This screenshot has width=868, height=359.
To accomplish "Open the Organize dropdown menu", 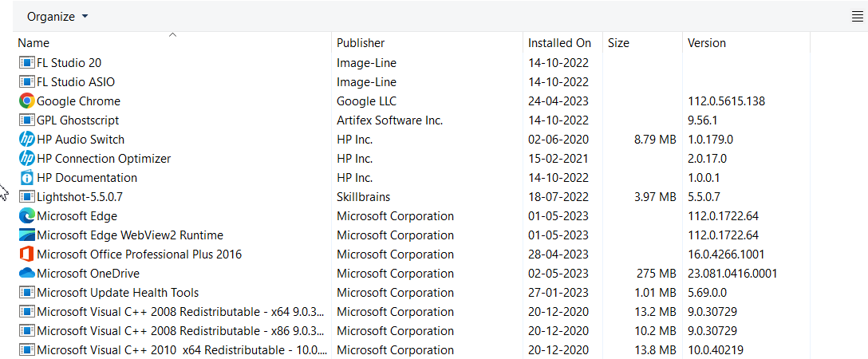I will pos(57,17).
